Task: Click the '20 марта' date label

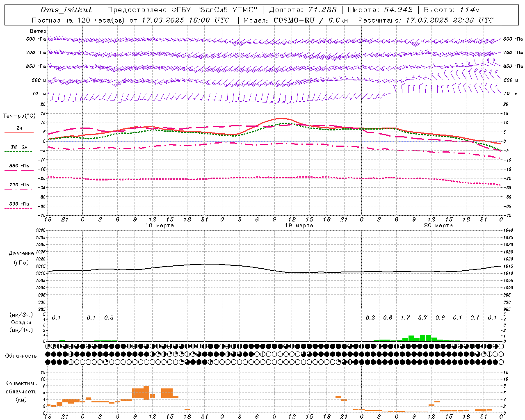Action: (438, 226)
